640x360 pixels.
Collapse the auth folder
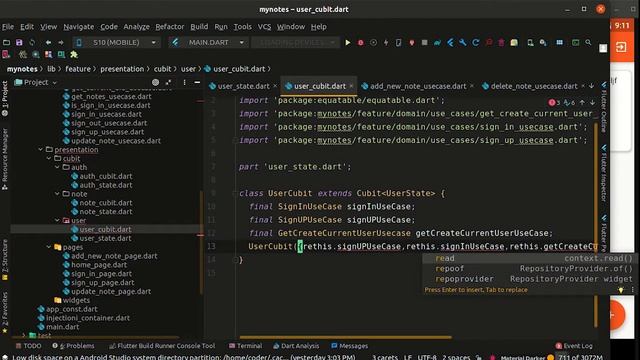[x=57, y=167]
